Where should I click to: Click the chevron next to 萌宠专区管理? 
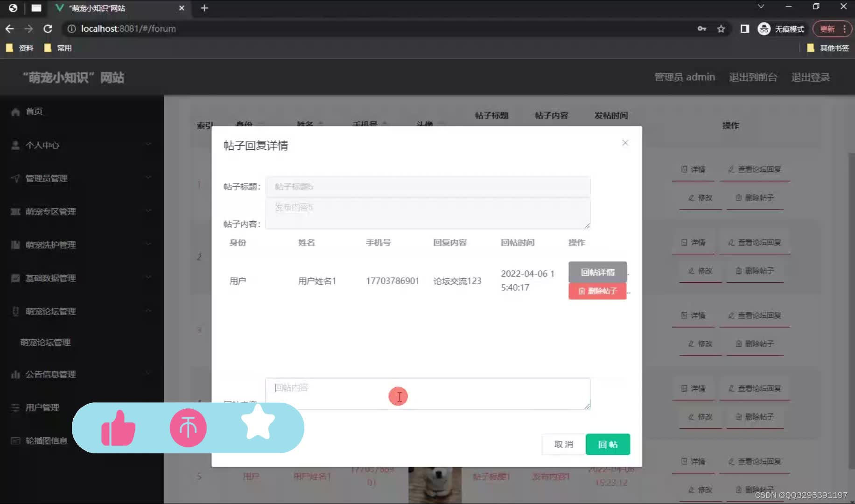148,211
